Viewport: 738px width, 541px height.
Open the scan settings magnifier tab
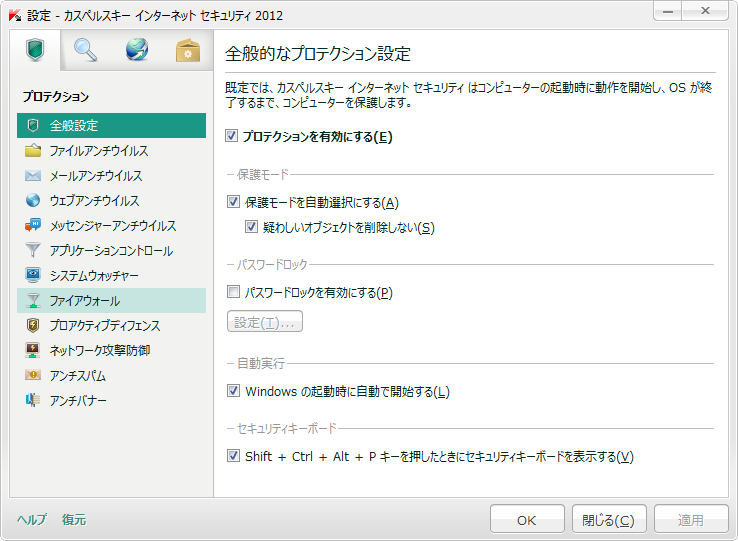[86, 50]
